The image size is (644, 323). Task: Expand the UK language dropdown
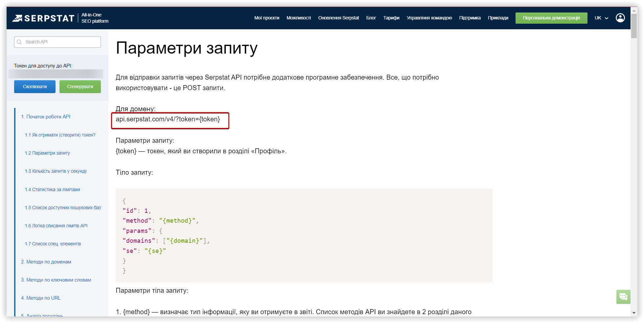click(x=601, y=18)
